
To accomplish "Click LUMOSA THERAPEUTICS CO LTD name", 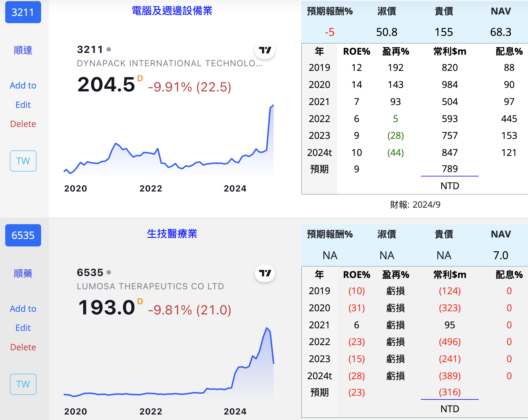I will 151,286.
